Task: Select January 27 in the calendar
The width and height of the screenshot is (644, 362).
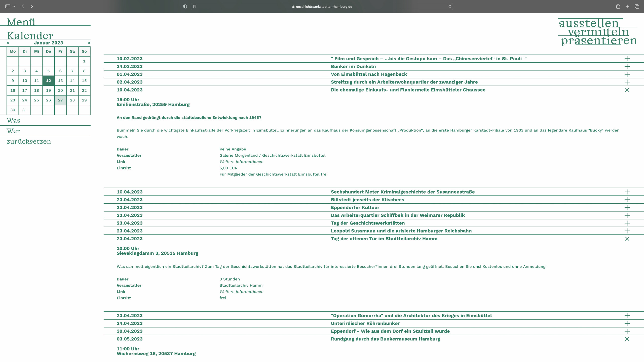Action: (60, 100)
